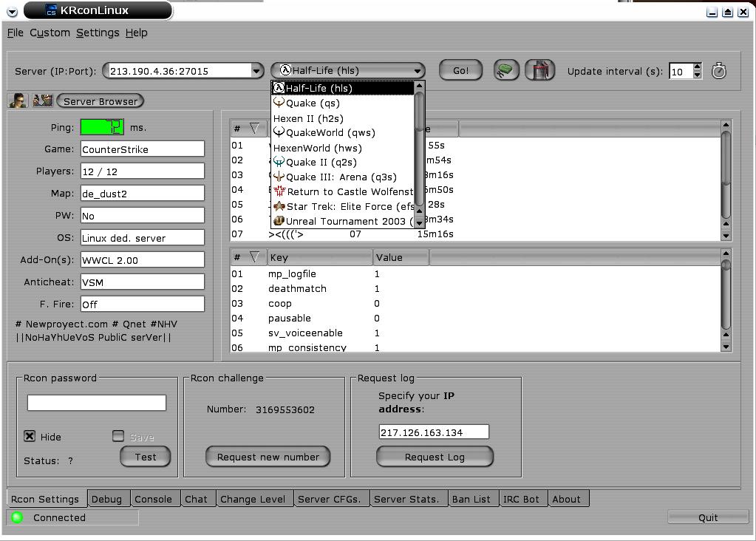Switch to the Console tab
This screenshot has width=756, height=541.
click(x=153, y=499)
